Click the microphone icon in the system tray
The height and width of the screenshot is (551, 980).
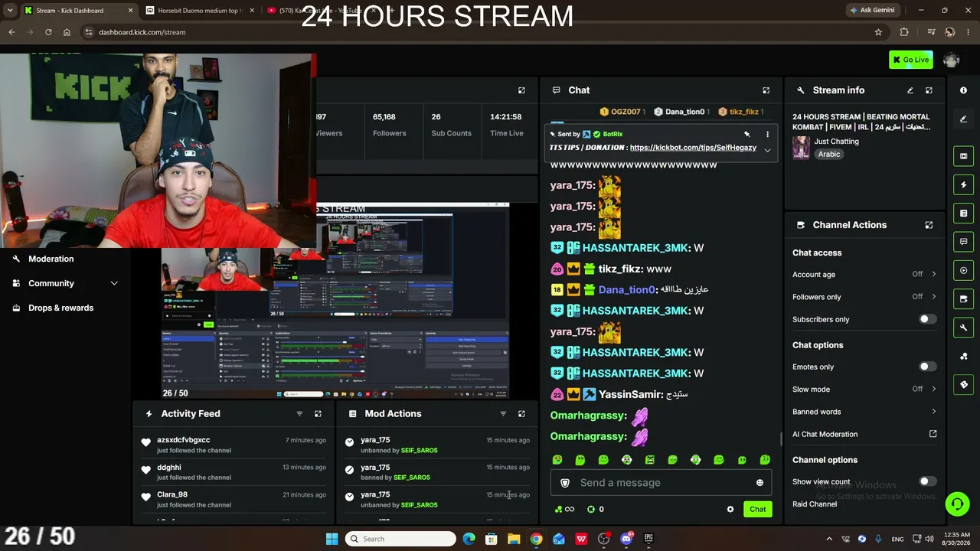878,539
